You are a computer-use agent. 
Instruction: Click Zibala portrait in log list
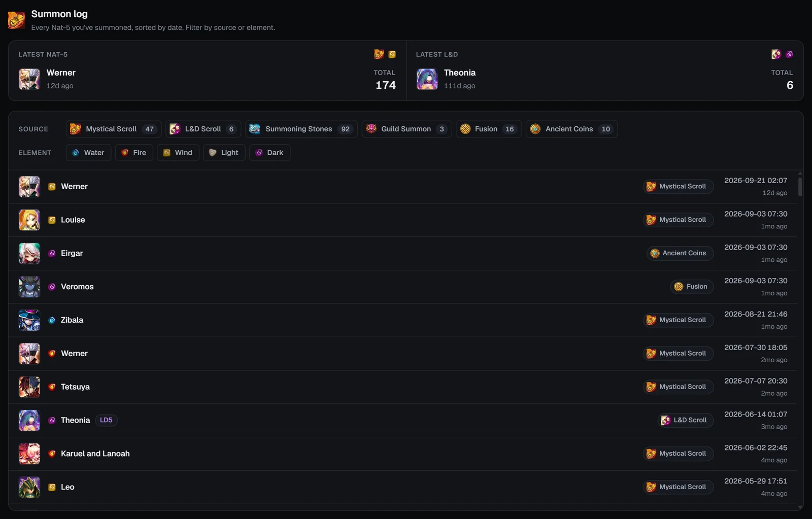click(29, 320)
